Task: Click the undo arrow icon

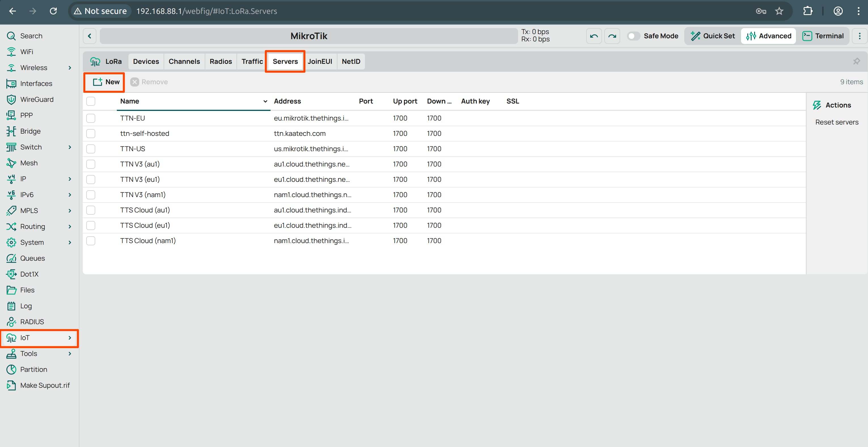Action: 594,36
